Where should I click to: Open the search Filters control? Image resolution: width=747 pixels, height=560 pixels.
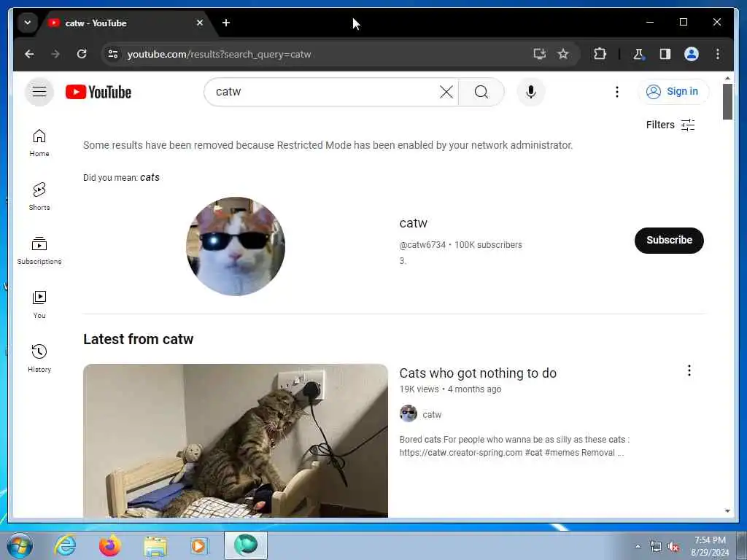click(x=670, y=125)
